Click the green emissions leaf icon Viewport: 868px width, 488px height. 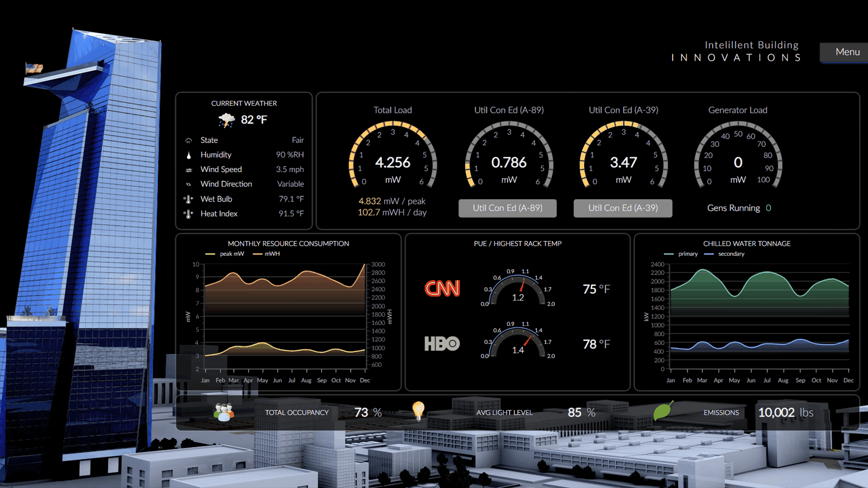coord(663,411)
